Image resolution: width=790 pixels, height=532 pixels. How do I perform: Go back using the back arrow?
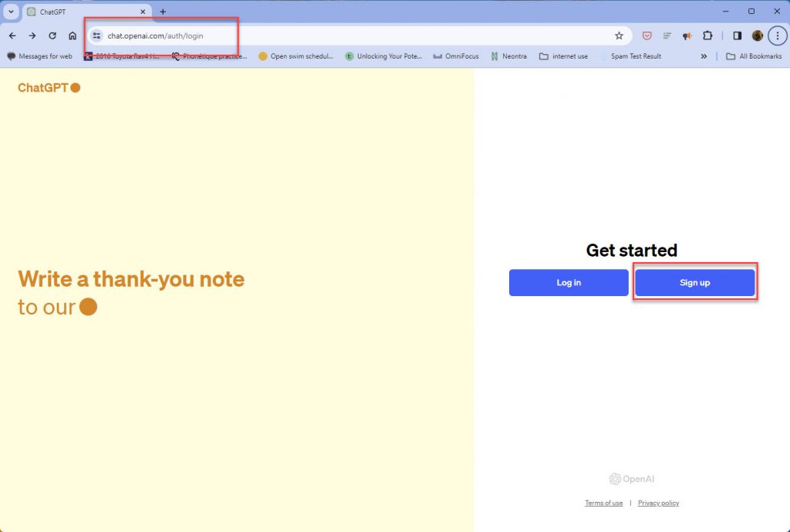[x=12, y=35]
